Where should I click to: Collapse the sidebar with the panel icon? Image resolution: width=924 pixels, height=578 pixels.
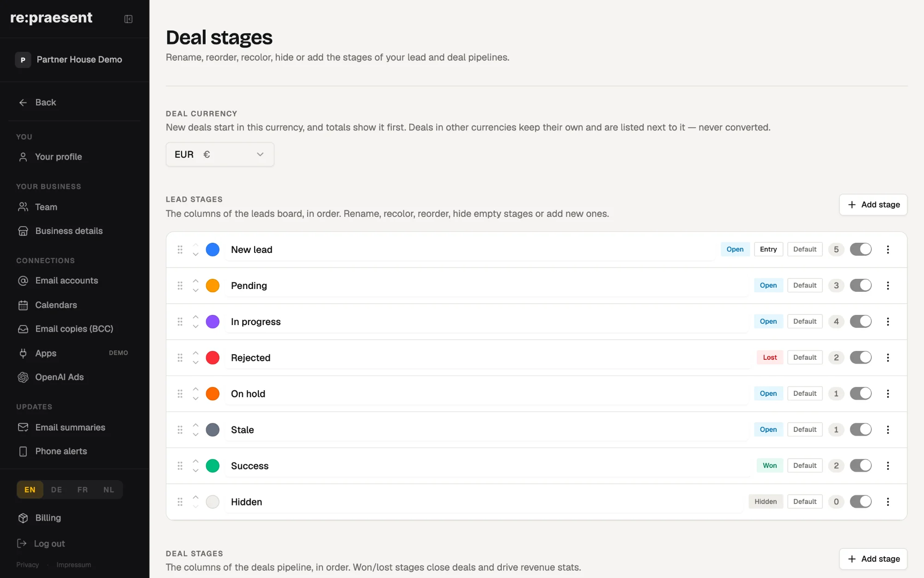[x=128, y=19]
